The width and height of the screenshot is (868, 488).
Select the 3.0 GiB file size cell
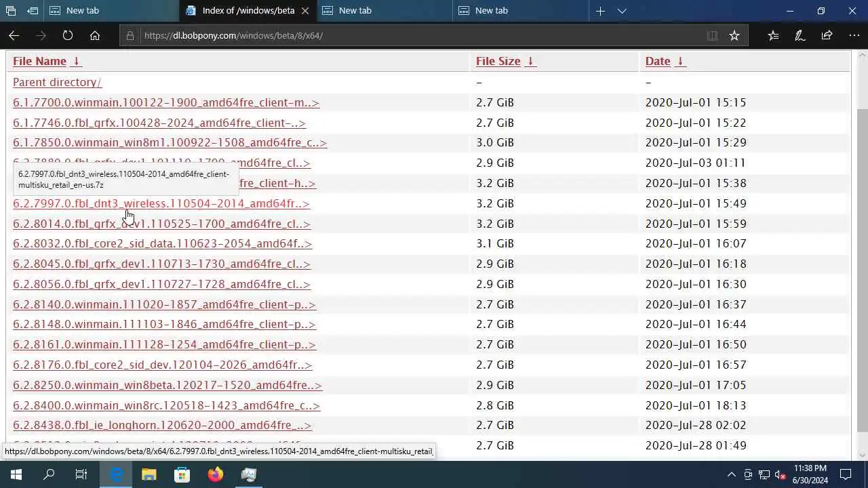(x=495, y=142)
